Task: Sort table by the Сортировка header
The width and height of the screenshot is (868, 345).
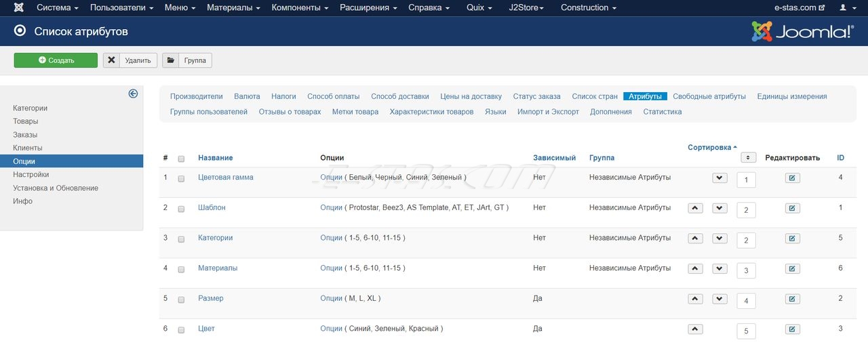Action: [x=712, y=147]
